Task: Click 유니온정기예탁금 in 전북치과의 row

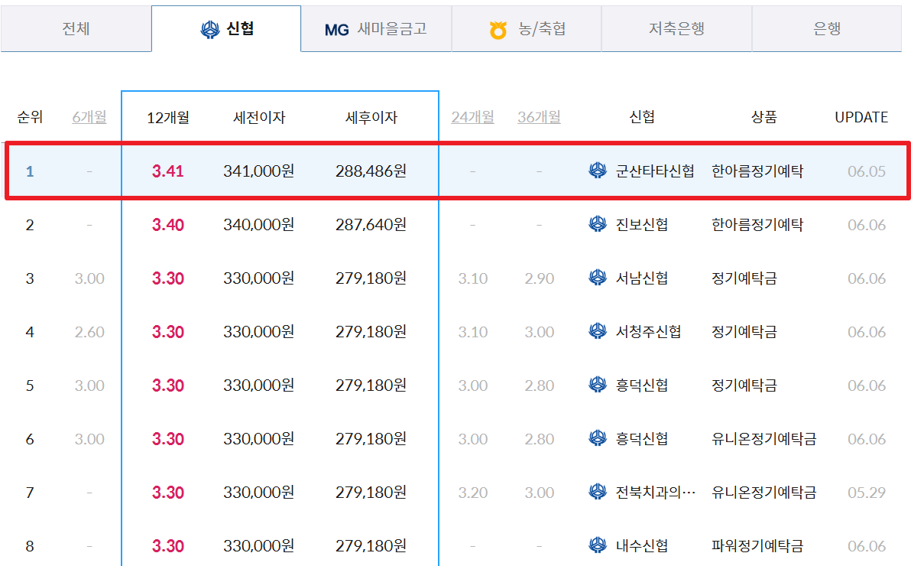Action: pos(764,492)
